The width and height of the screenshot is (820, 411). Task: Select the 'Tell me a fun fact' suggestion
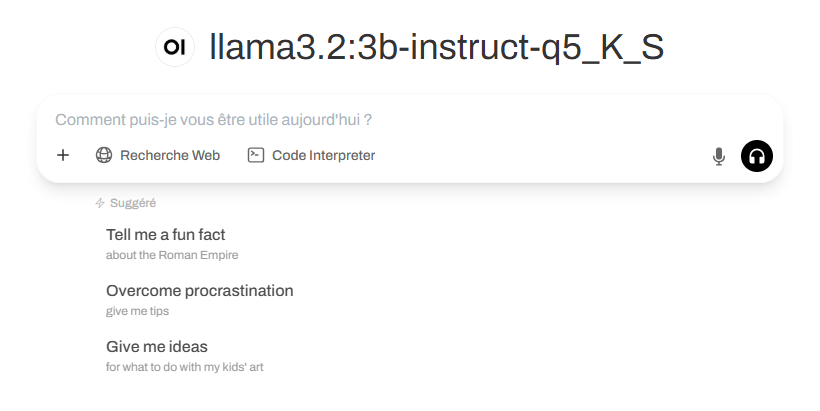pyautogui.click(x=166, y=235)
